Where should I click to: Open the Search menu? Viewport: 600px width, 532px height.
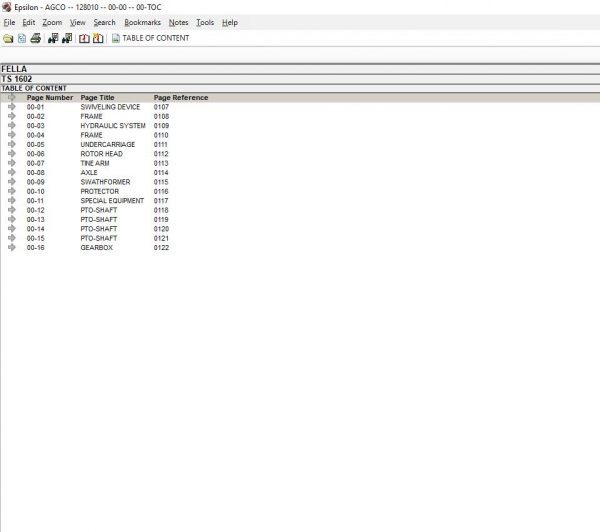pos(104,23)
